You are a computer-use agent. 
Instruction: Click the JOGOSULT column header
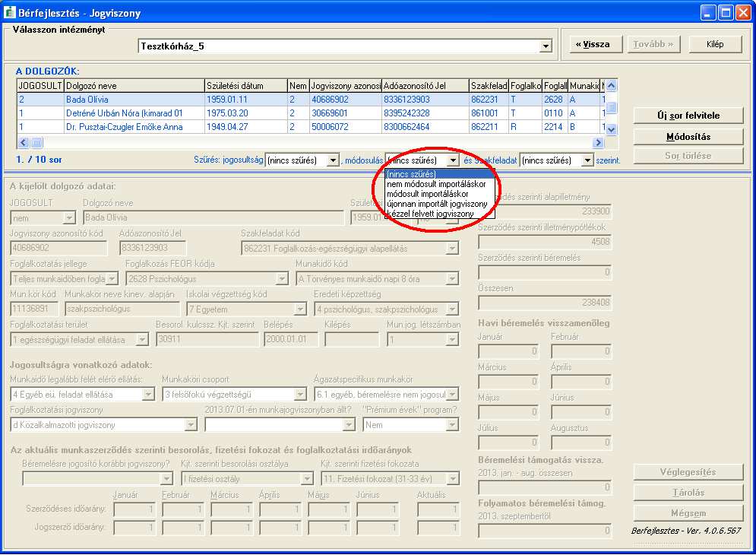coord(40,86)
